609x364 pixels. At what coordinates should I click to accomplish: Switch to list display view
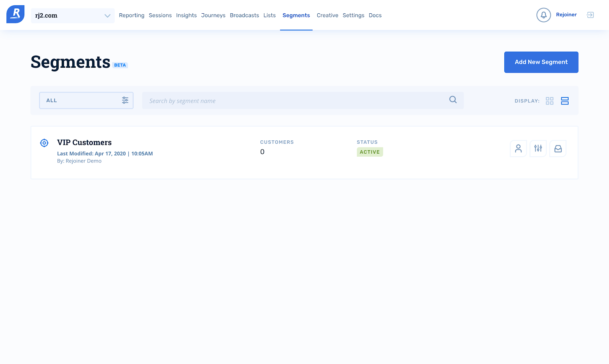pos(565,101)
